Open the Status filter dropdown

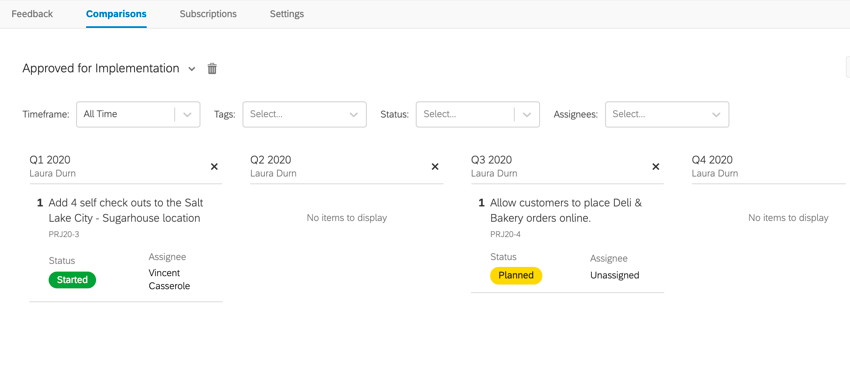[x=478, y=114]
